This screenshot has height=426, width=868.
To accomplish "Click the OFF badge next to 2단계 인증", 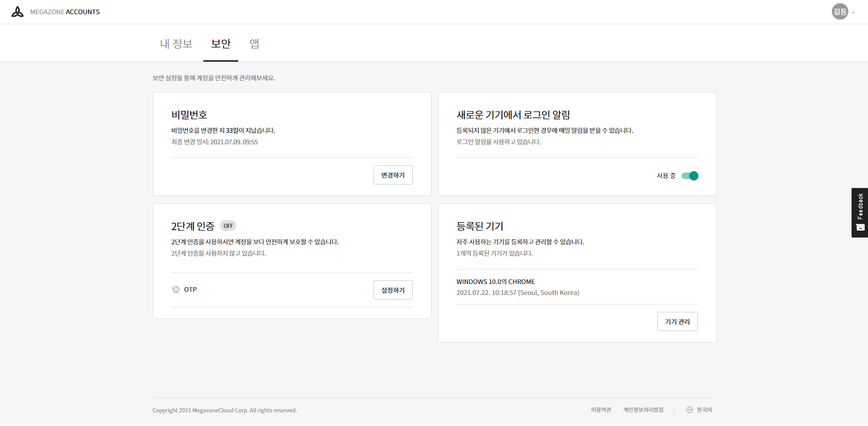I will pyautogui.click(x=228, y=226).
